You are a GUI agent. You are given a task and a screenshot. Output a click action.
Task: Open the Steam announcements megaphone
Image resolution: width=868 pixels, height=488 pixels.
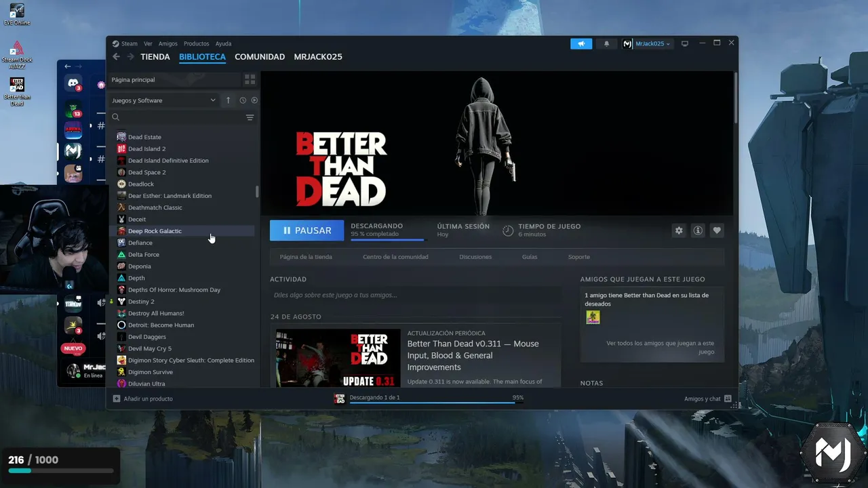coord(581,43)
